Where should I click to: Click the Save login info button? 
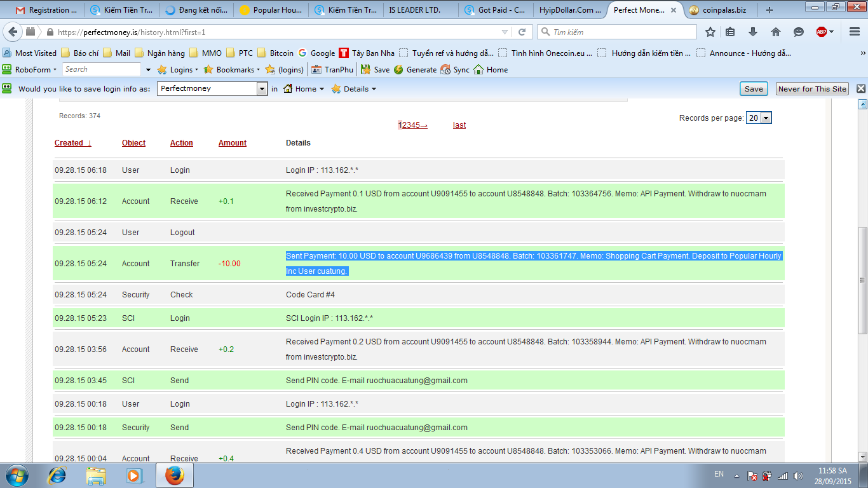pos(754,89)
